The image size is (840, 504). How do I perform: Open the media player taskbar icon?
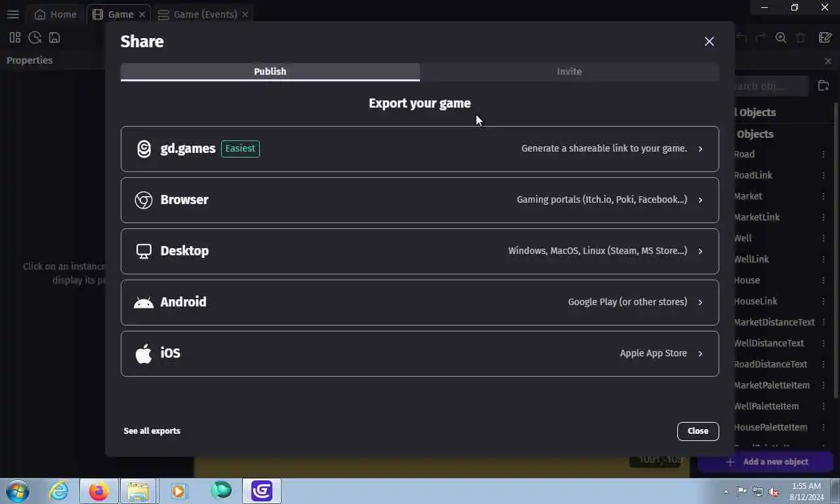tap(179, 491)
